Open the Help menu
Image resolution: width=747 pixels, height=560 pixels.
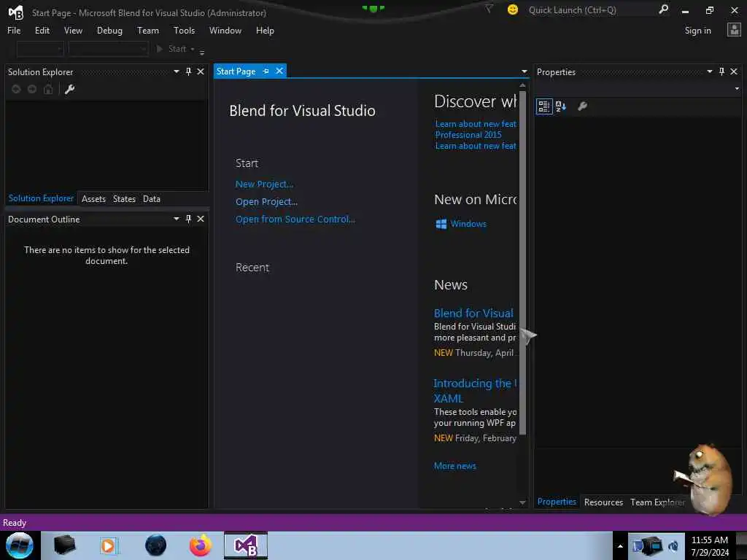click(265, 31)
